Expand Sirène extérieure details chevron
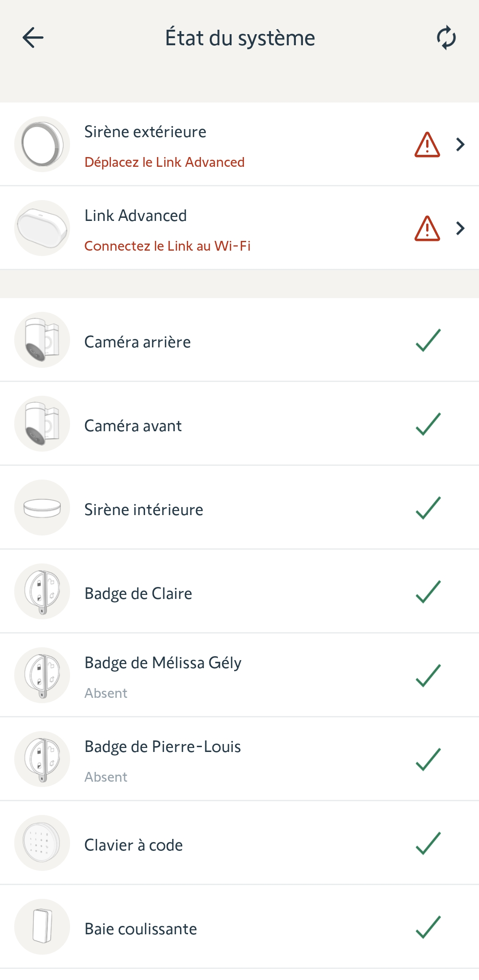Viewport: 479px width, 980px height. click(x=460, y=145)
